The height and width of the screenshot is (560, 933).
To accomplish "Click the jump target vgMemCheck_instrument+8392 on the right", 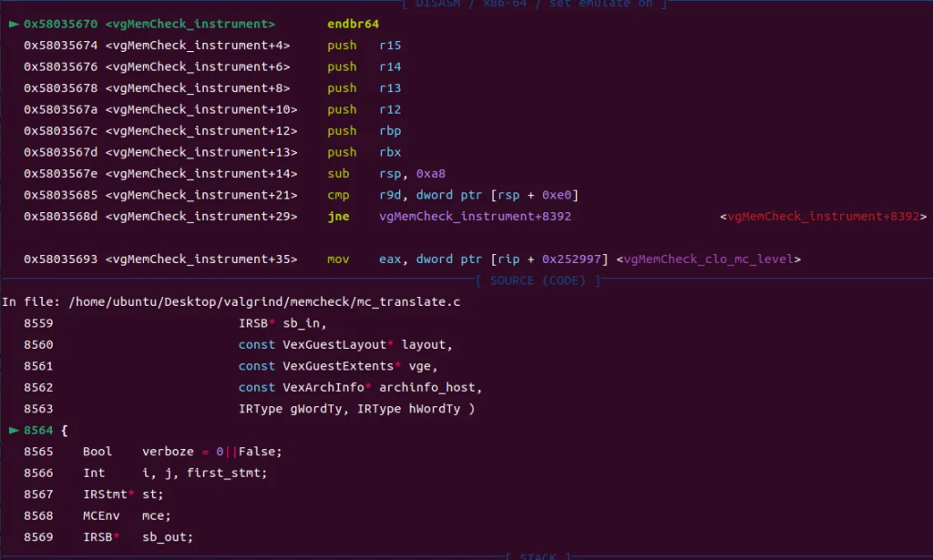I will point(823,217).
